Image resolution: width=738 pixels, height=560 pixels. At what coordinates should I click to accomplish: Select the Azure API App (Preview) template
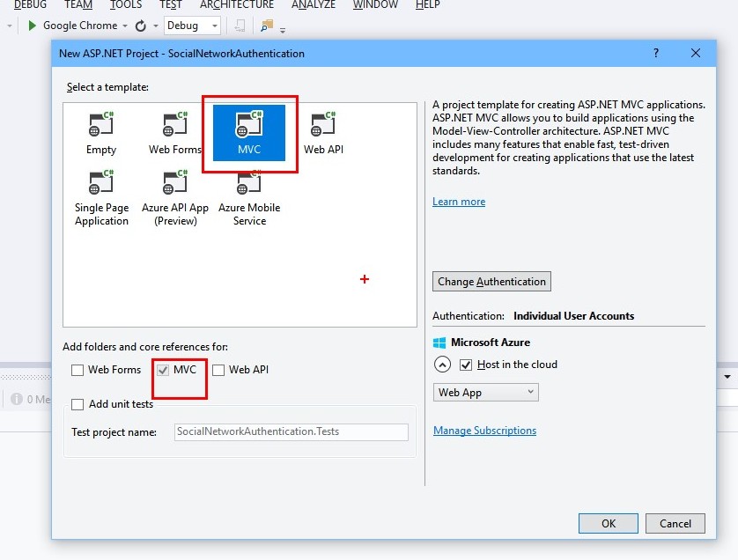click(x=175, y=198)
